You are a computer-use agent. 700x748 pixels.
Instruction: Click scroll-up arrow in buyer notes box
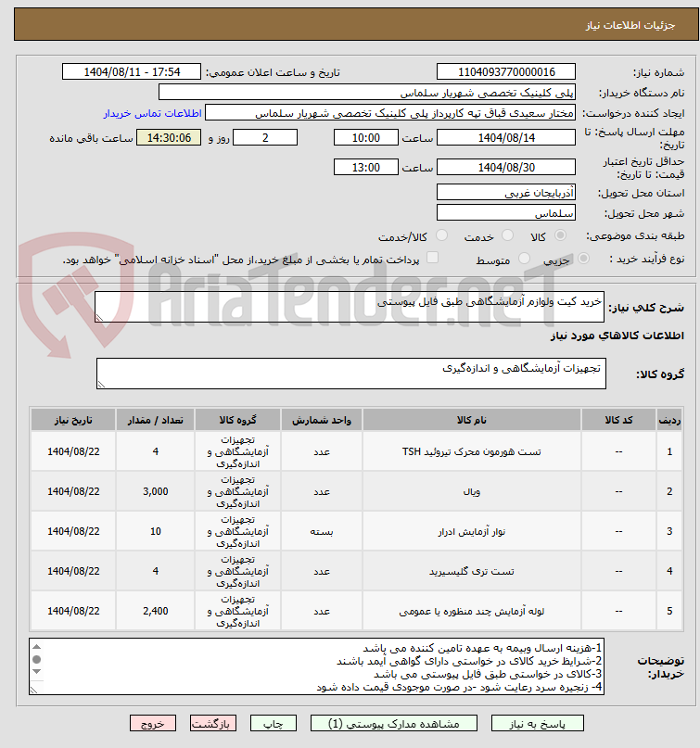(37, 647)
